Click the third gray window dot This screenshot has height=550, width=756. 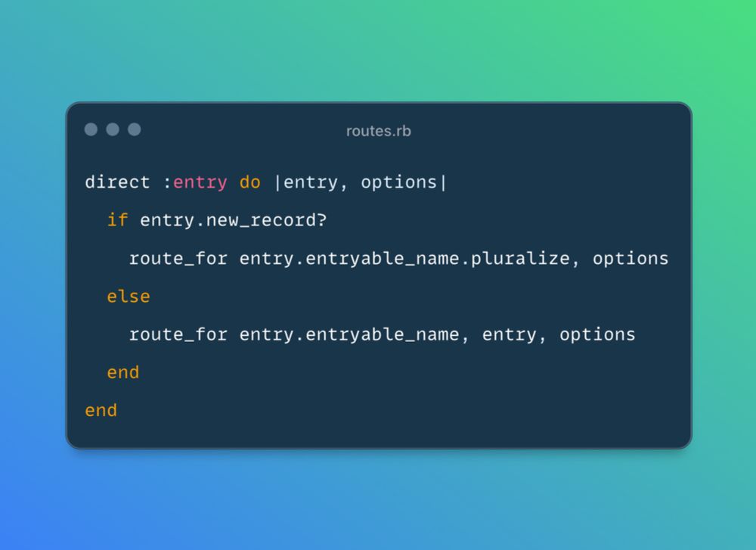click(x=135, y=129)
